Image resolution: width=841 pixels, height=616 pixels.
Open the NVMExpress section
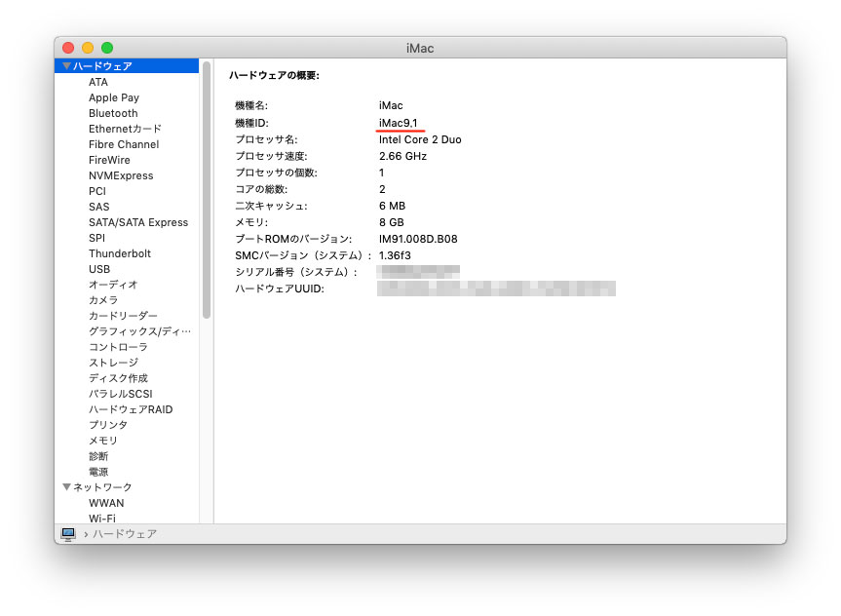coord(121,175)
